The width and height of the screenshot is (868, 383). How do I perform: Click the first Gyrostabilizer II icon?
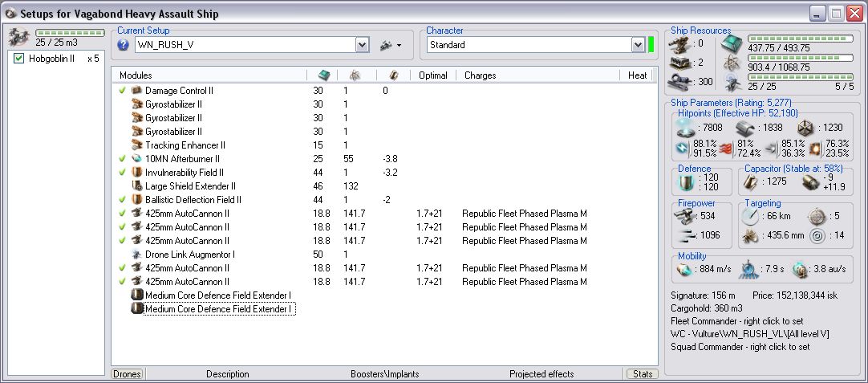coord(136,104)
